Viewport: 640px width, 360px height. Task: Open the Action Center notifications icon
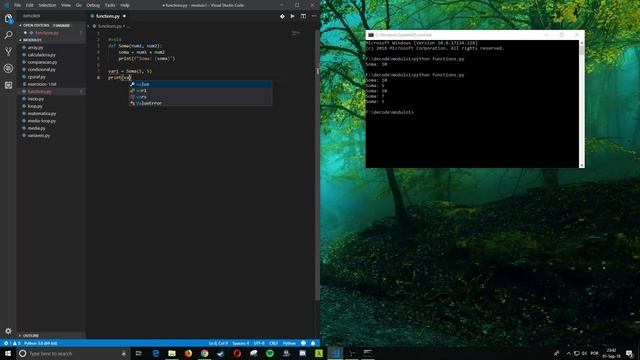(x=629, y=353)
